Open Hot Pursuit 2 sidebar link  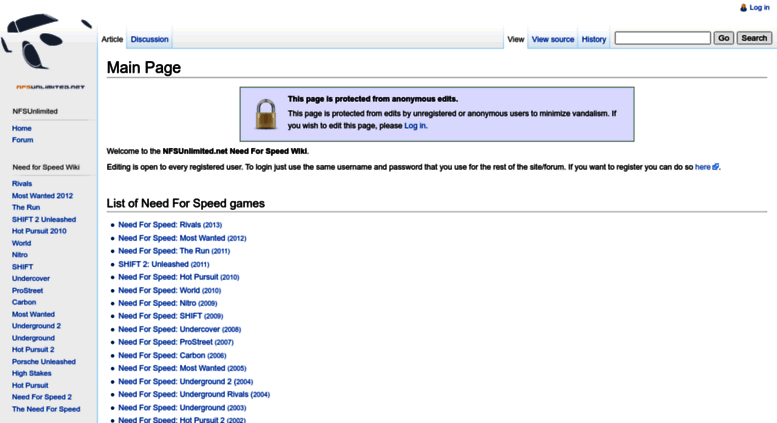pyautogui.click(x=33, y=350)
